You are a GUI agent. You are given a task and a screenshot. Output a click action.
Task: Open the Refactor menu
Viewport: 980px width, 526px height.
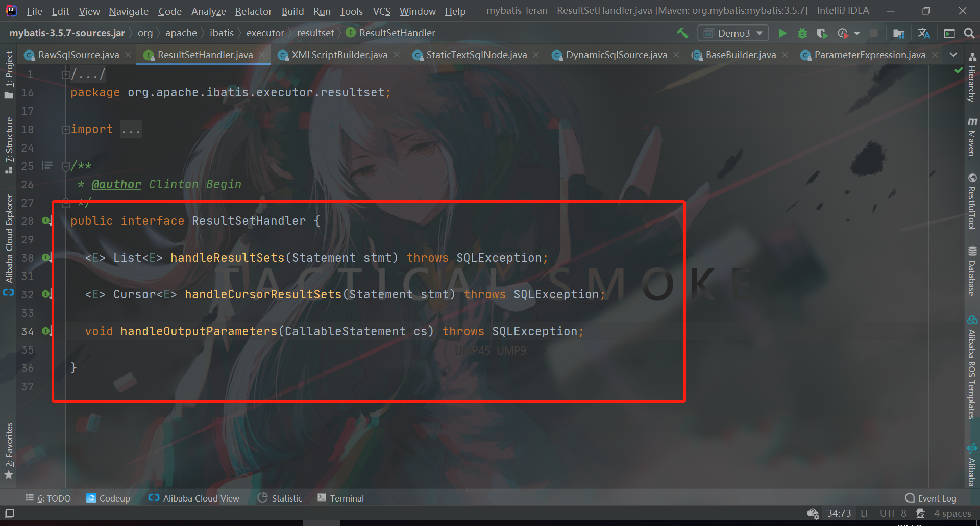[x=253, y=11]
